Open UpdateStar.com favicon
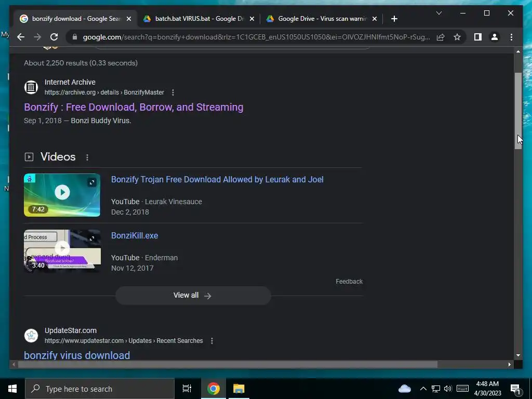This screenshot has width=532, height=399. point(31,336)
